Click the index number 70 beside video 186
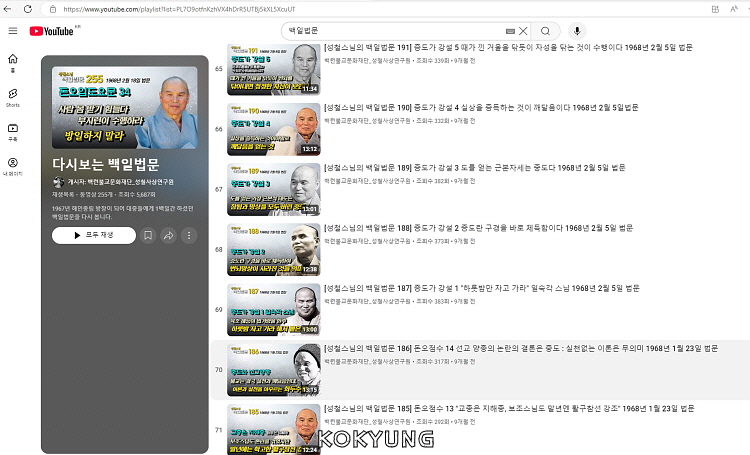This screenshot has width=750, height=455. coord(219,370)
